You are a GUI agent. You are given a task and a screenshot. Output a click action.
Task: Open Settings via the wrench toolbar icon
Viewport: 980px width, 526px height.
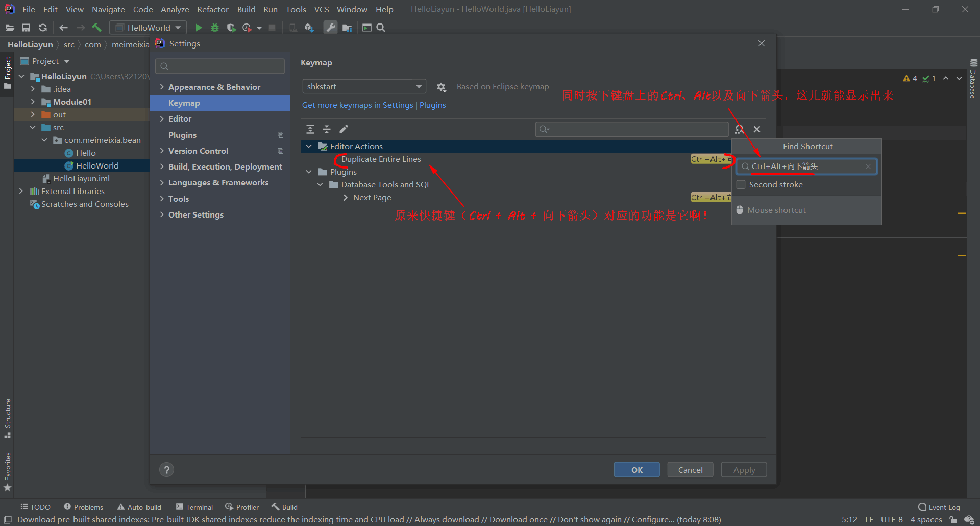pyautogui.click(x=331, y=28)
